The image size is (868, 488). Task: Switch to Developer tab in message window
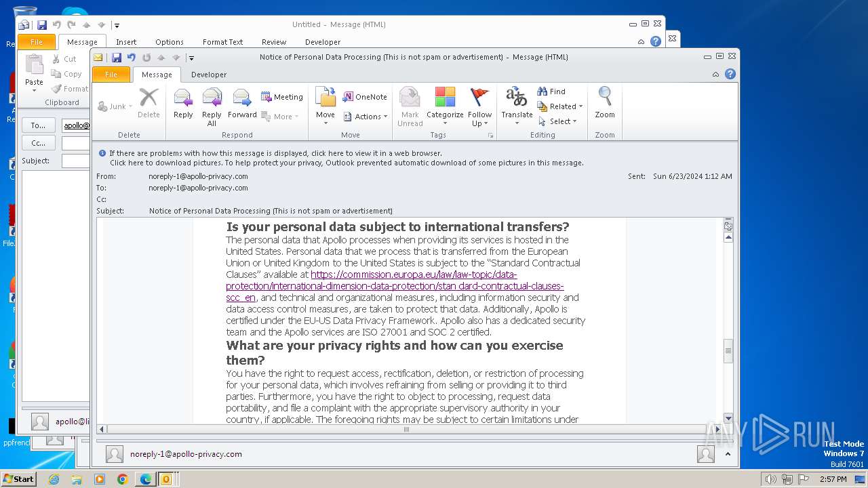pos(209,75)
